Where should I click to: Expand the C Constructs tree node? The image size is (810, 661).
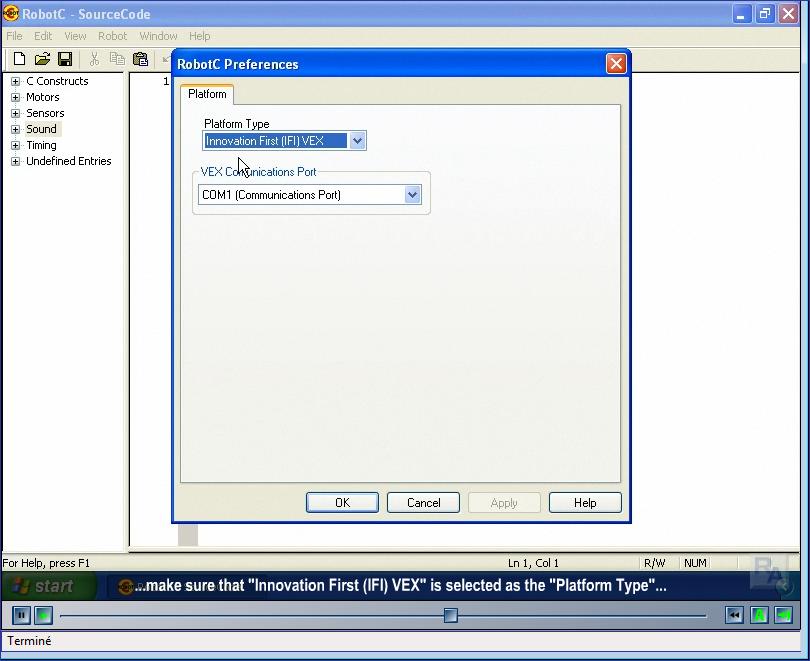15,81
